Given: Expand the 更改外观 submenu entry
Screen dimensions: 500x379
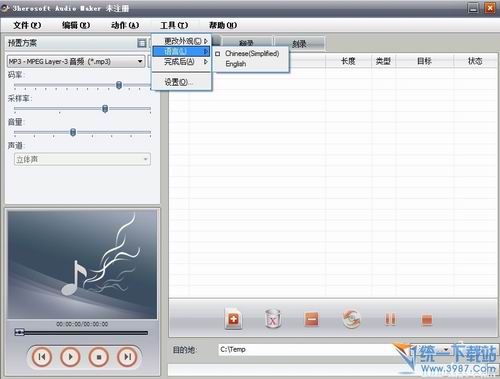Looking at the screenshot, I should pyautogui.click(x=182, y=41).
